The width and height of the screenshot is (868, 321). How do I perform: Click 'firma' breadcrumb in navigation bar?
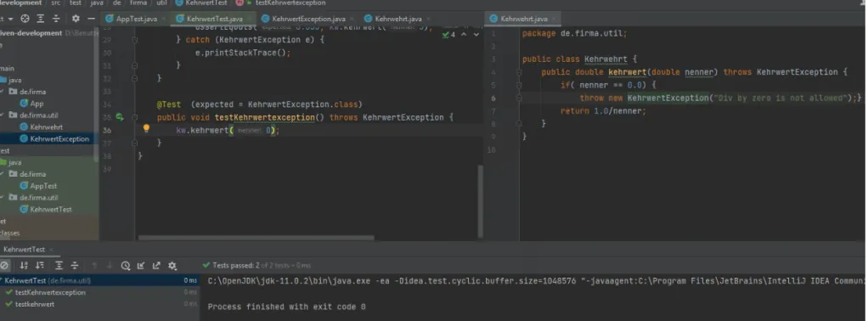pyautogui.click(x=139, y=3)
